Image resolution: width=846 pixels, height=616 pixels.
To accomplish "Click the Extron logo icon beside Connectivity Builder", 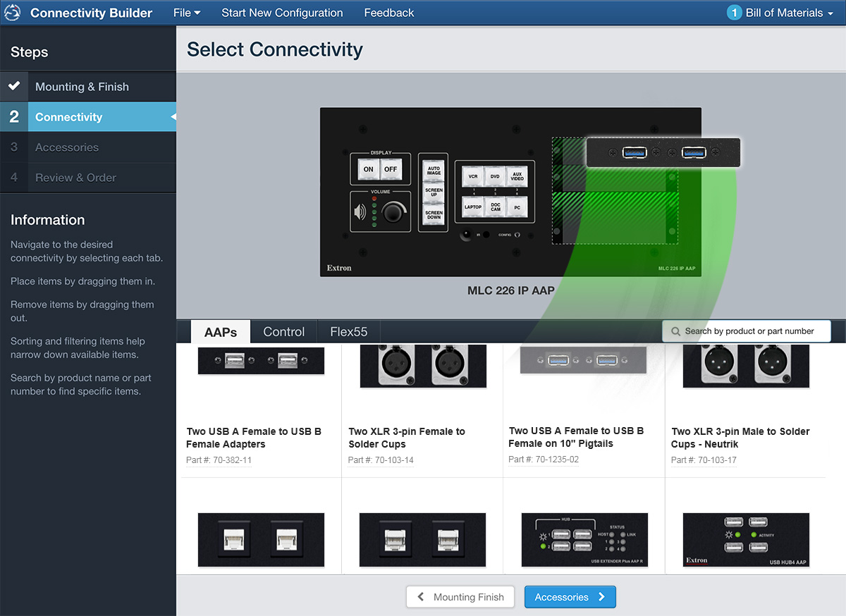I will point(13,13).
